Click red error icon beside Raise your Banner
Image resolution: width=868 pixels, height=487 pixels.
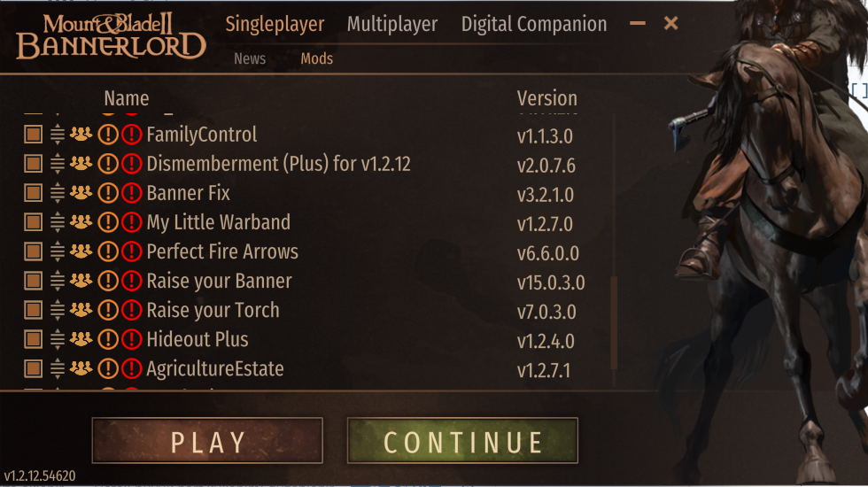coord(132,282)
